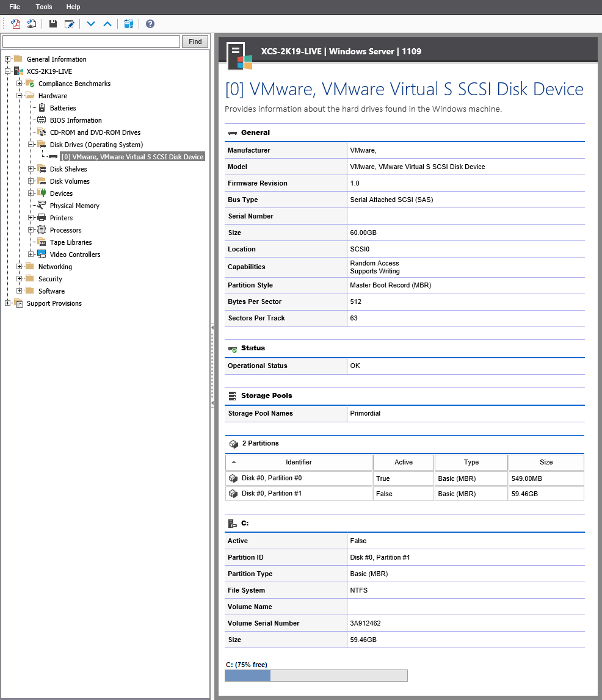This screenshot has width=602, height=700.
Task: Click the Physical Memory icon
Action: 42,205
